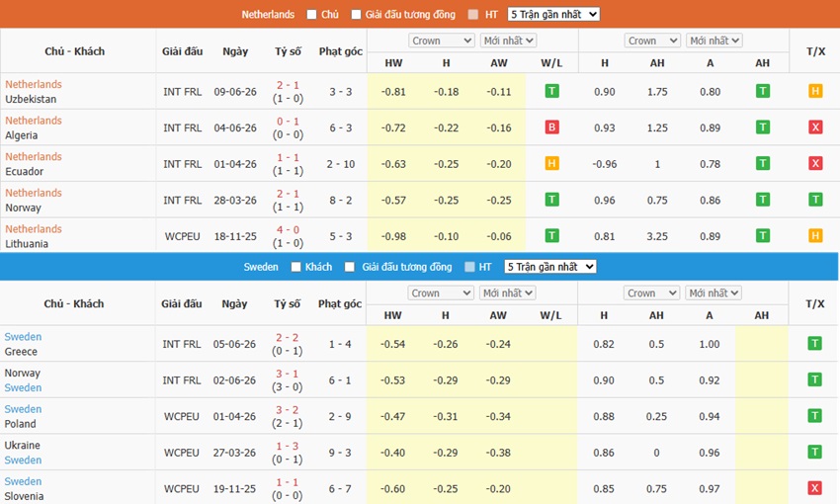This screenshot has height=504, width=840.
Task: Click T/X red X badge in Ecuador row
Action: click(815, 163)
